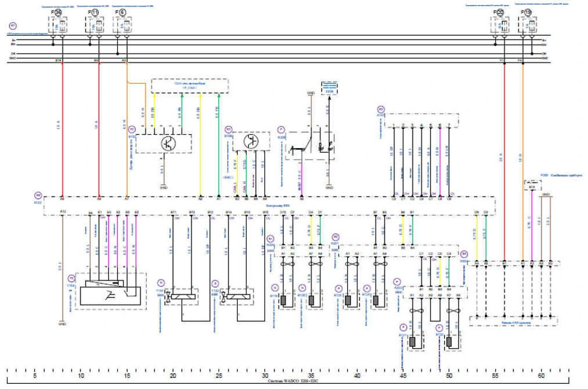The height and width of the screenshot is (389, 588).
Task: Click grid marker 60 on the bottom ruler
Action: click(541, 376)
